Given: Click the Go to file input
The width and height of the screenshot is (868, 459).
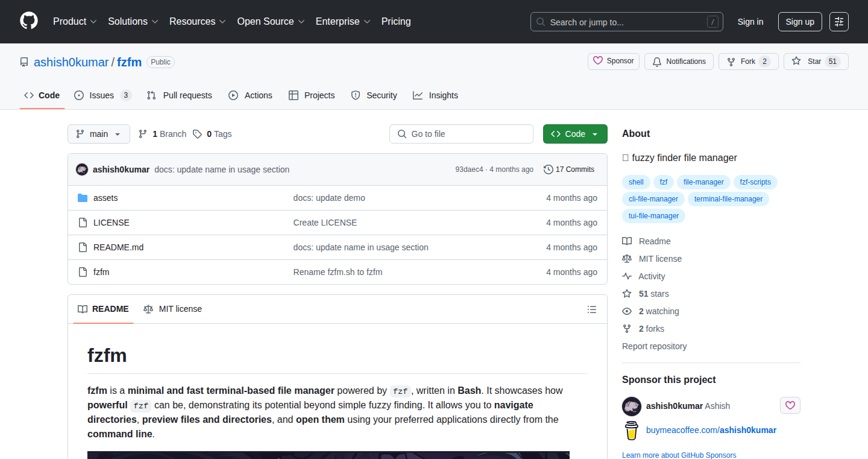Looking at the screenshot, I should 461,134.
